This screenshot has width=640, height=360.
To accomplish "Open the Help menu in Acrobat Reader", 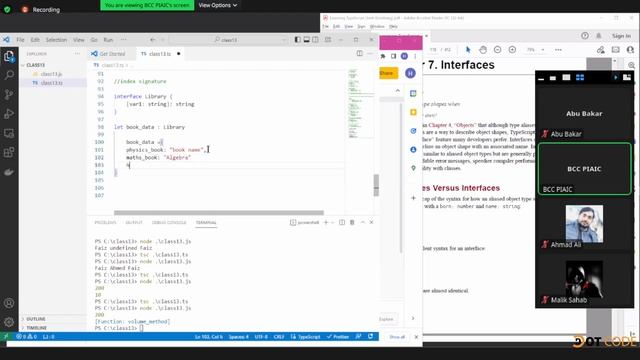I will click(393, 27).
